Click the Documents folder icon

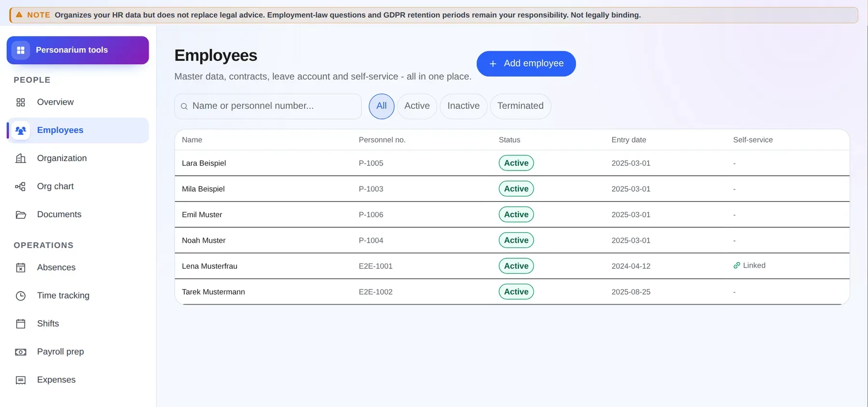point(21,215)
